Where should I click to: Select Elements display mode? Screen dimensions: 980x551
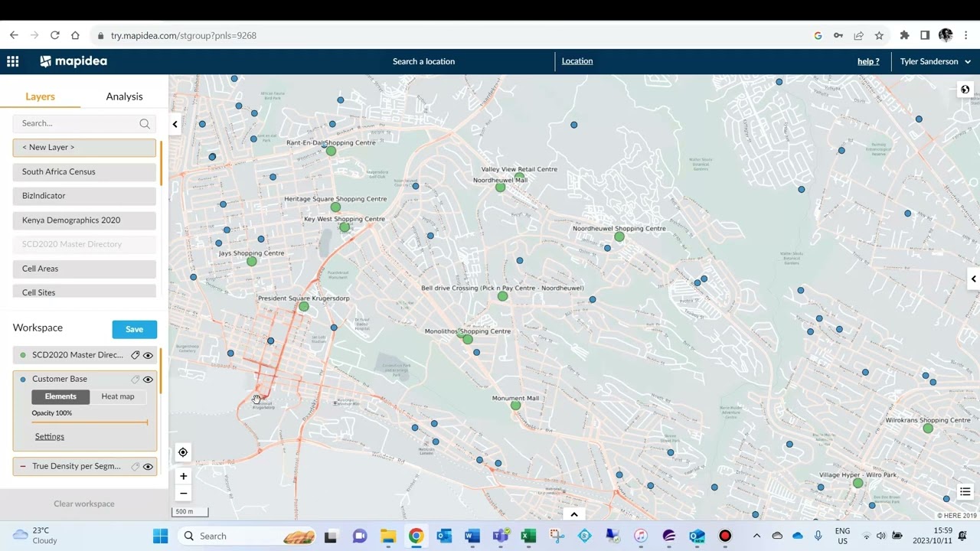click(60, 396)
